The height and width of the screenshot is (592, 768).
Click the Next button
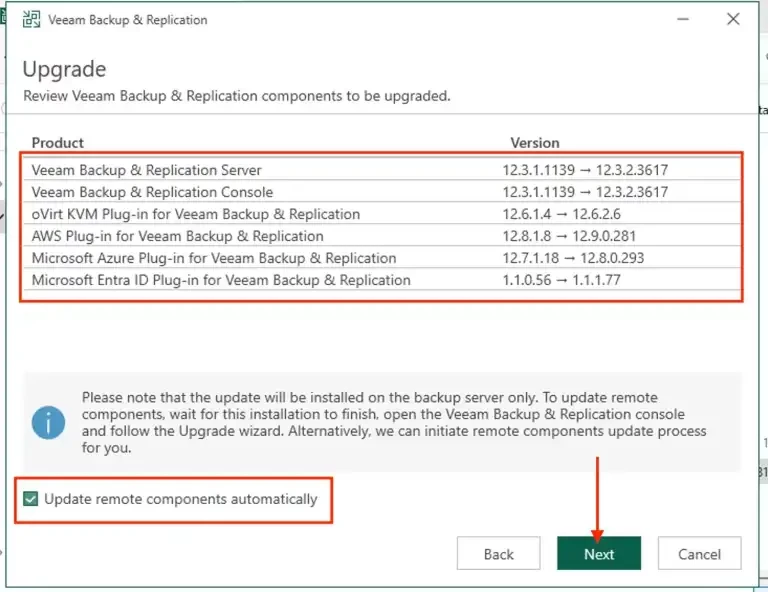(599, 553)
